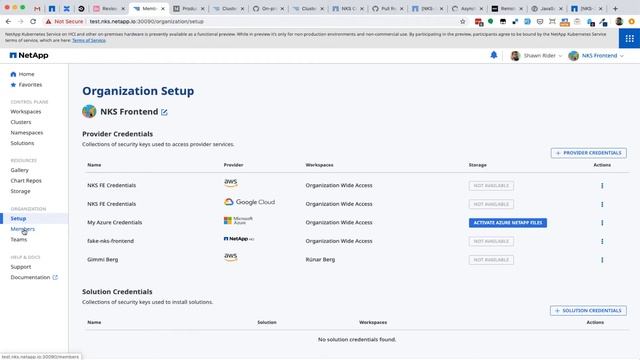Select the fake-nks-frontend credential name
This screenshot has width=640, height=360.
[111, 241]
